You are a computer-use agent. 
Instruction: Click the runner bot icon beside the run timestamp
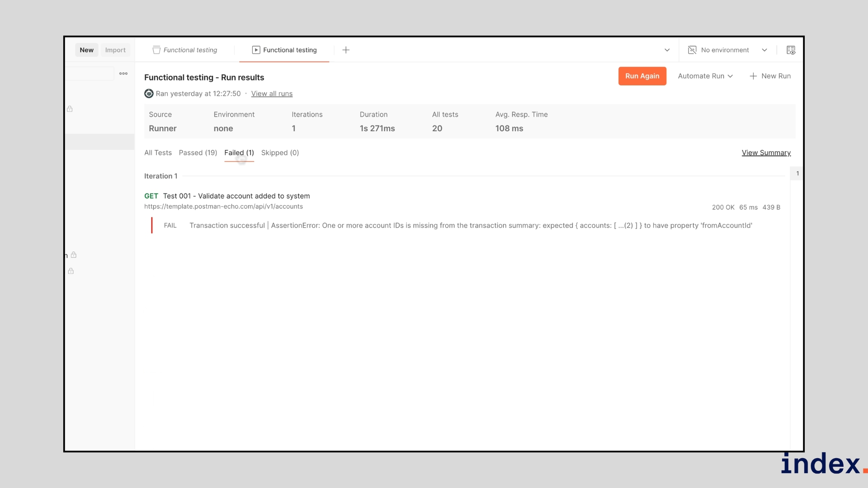click(x=149, y=94)
